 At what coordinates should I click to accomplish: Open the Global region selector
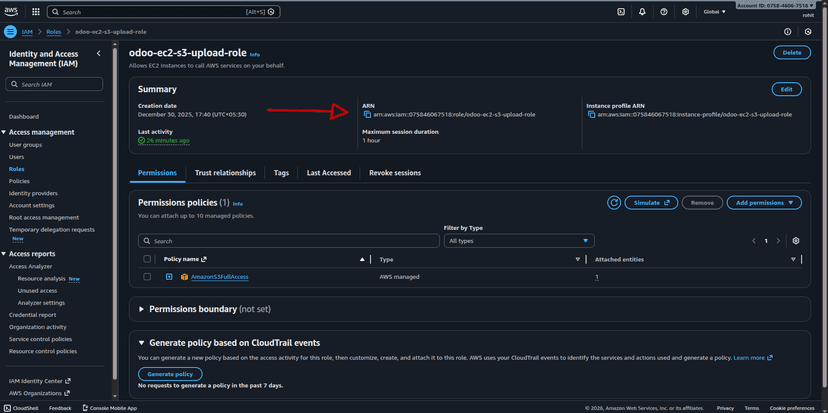[x=714, y=12]
